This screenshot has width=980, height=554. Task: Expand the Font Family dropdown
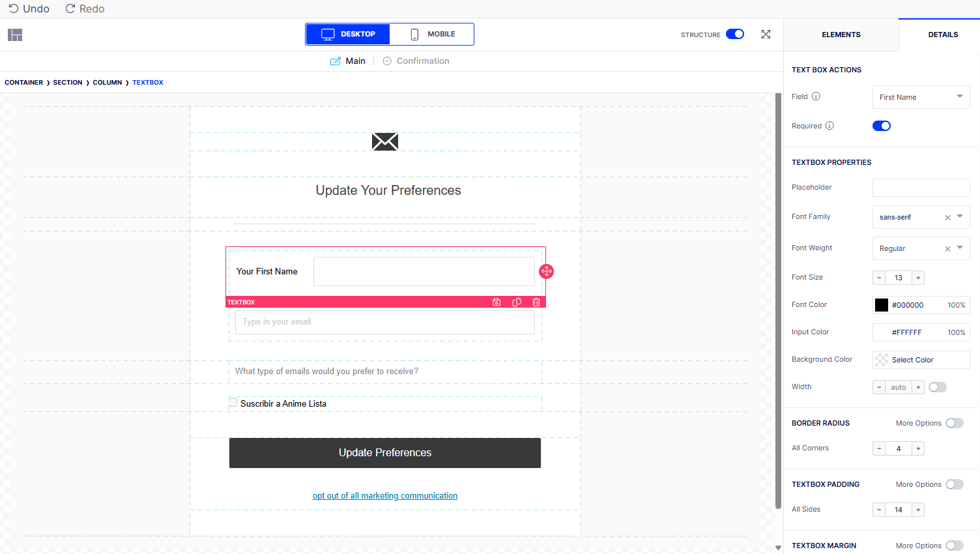(960, 216)
